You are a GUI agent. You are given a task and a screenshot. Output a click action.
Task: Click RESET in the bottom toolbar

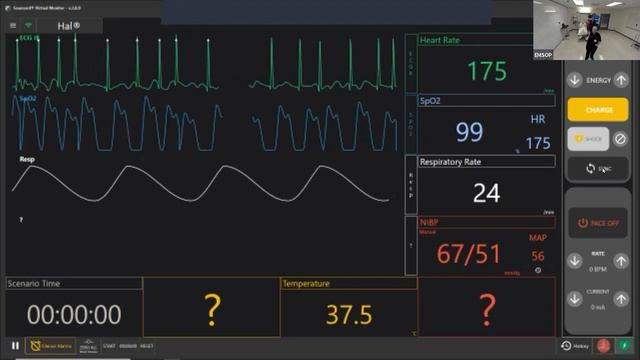[x=147, y=346]
